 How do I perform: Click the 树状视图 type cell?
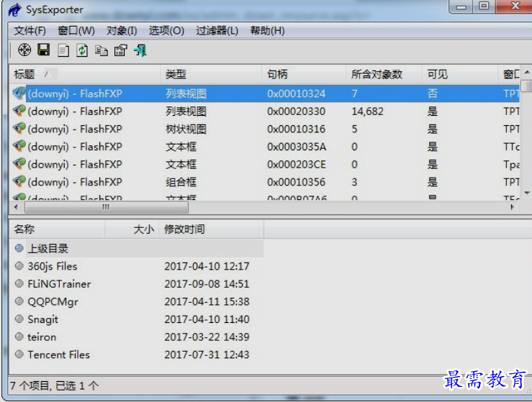[x=186, y=129]
